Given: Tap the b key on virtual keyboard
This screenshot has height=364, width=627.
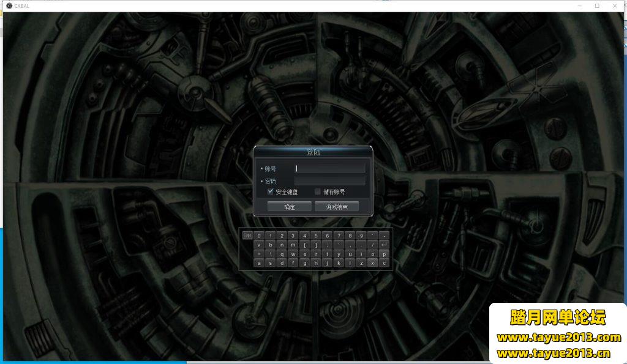Looking at the screenshot, I should [270, 245].
